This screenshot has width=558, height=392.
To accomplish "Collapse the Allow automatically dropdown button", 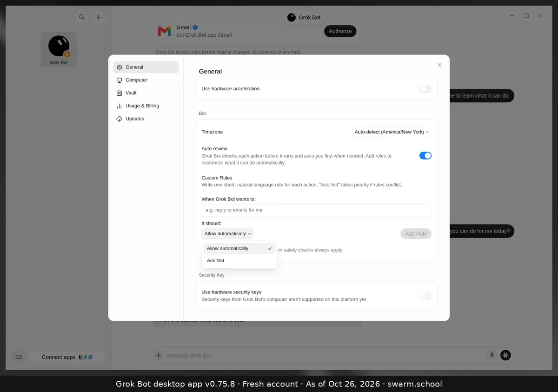I will click(x=228, y=234).
